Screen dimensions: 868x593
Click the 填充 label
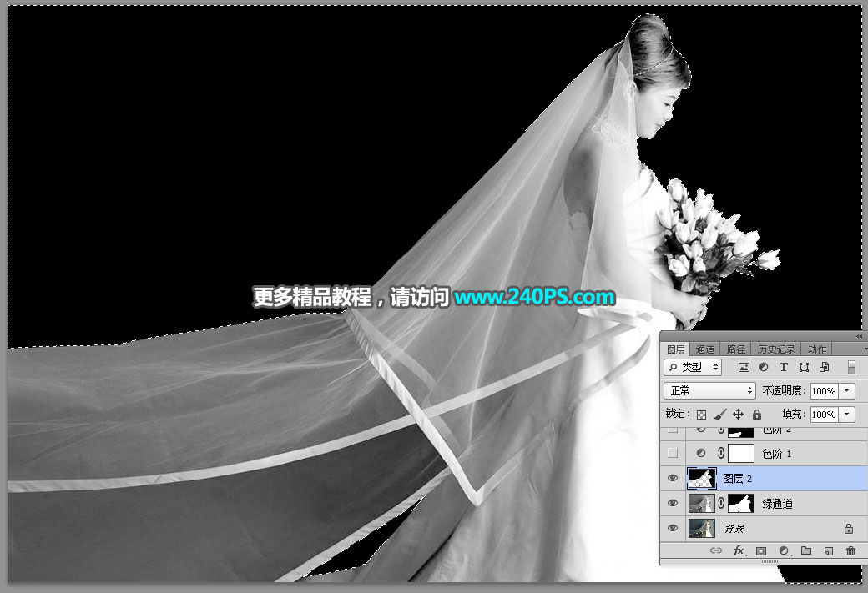point(794,415)
